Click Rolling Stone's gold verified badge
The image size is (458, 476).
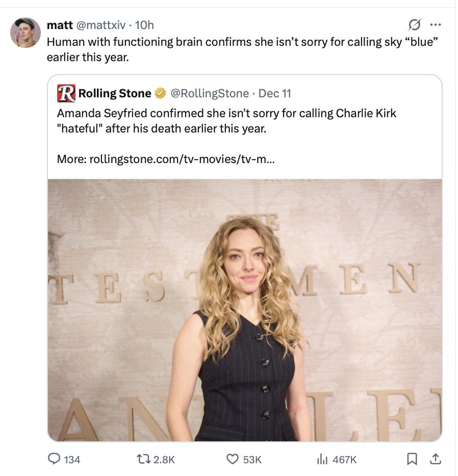pyautogui.click(x=160, y=93)
